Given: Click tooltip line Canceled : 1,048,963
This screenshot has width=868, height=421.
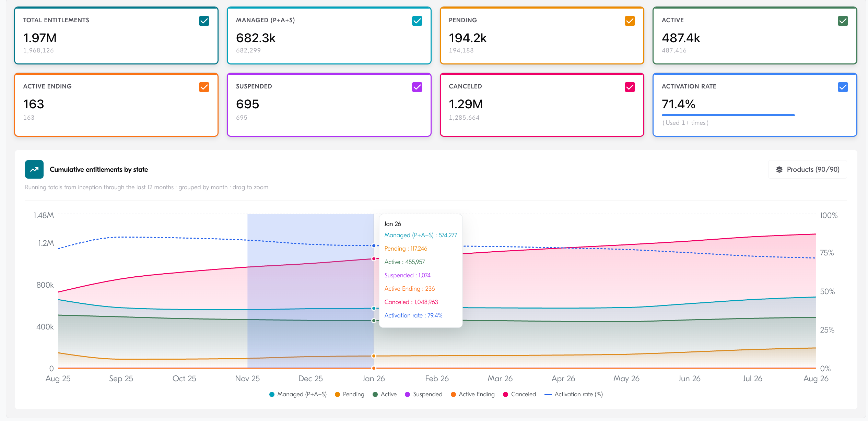Looking at the screenshot, I should (411, 302).
